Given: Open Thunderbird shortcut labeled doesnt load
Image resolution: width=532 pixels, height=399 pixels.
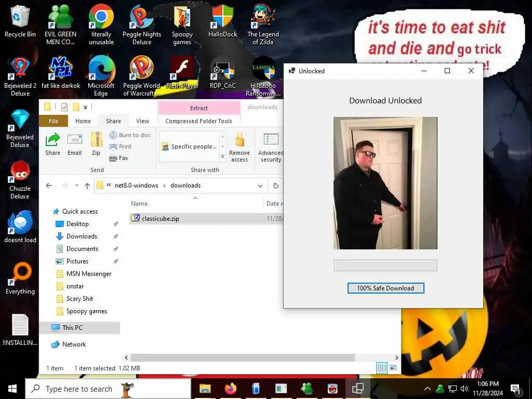Looking at the screenshot, I should coord(20,227).
